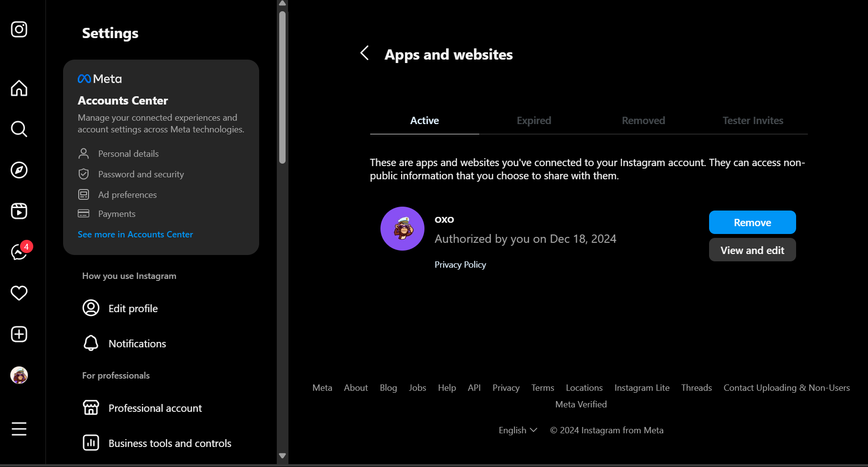
Task: Open profile avatar in left sidebar
Action: point(19,375)
